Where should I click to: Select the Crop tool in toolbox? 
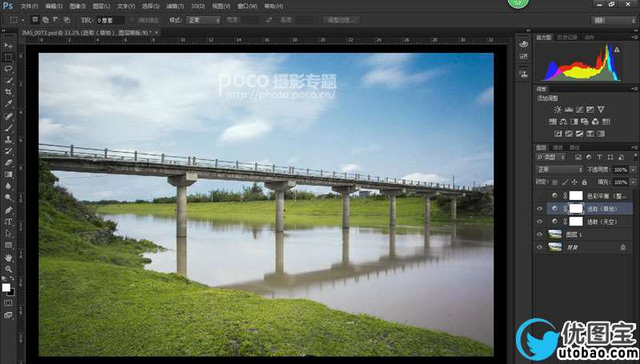pos(9,92)
